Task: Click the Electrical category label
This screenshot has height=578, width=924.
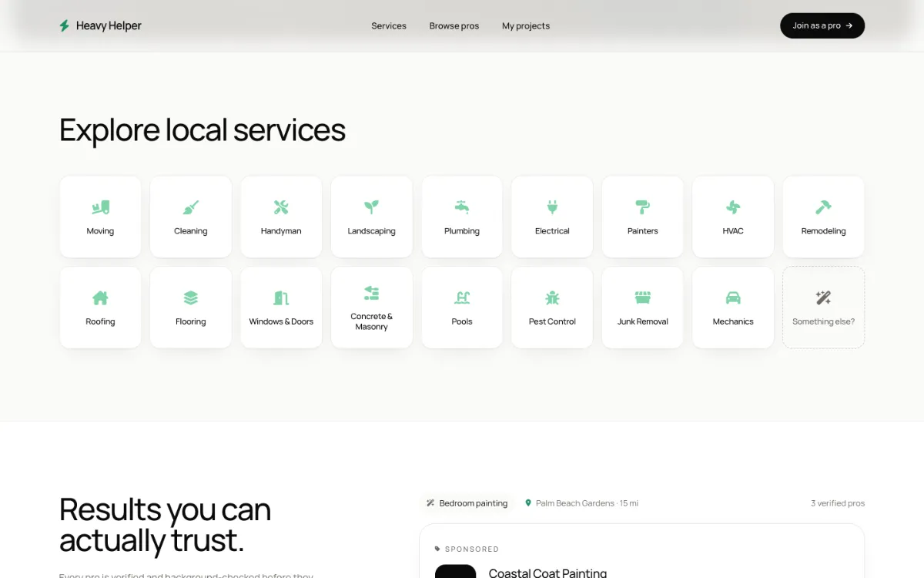Action: tap(552, 231)
